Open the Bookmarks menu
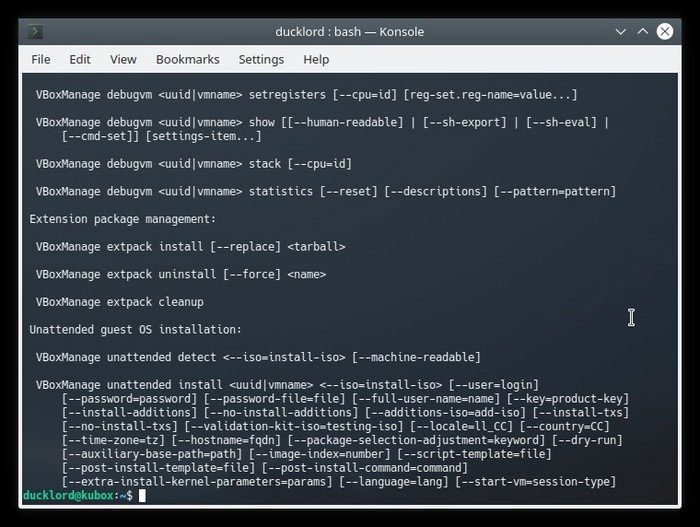This screenshot has width=700, height=527. click(x=188, y=59)
